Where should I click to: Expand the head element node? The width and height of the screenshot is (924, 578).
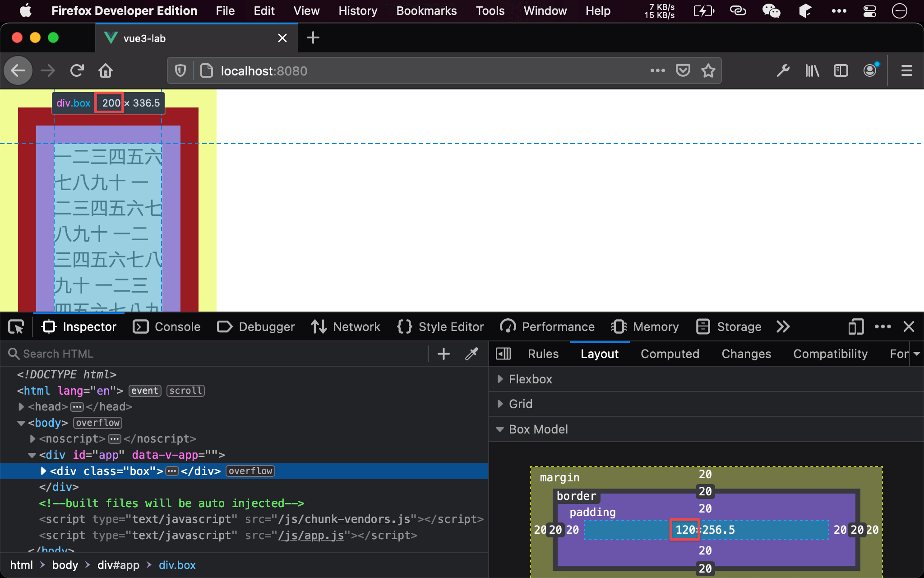pos(21,407)
